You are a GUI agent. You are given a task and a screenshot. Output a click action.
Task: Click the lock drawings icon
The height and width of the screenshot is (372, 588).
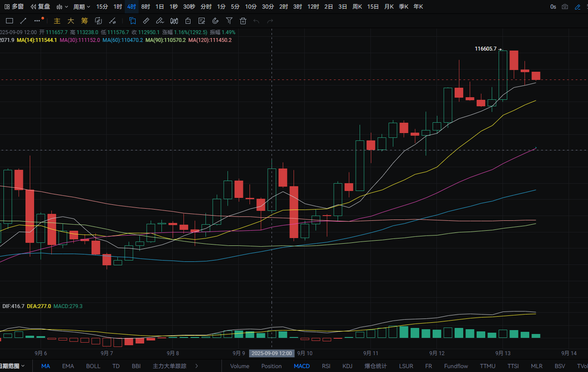[188, 21]
